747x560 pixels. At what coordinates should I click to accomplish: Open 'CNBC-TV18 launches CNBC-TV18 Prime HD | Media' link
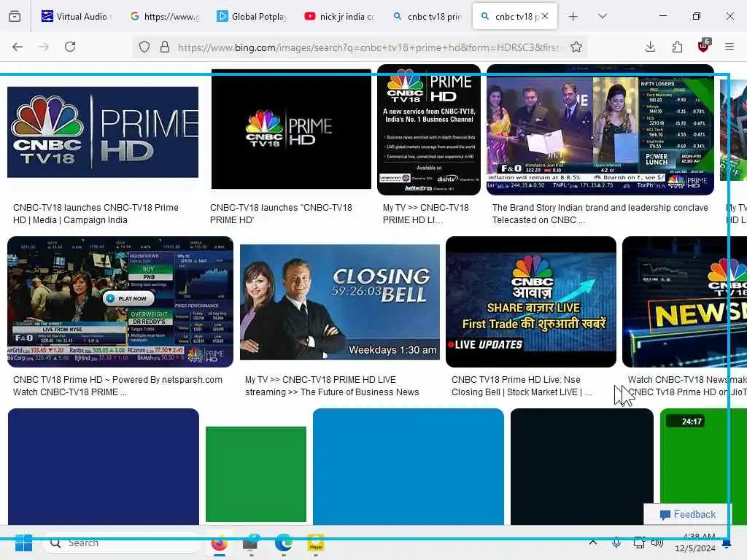coord(96,214)
